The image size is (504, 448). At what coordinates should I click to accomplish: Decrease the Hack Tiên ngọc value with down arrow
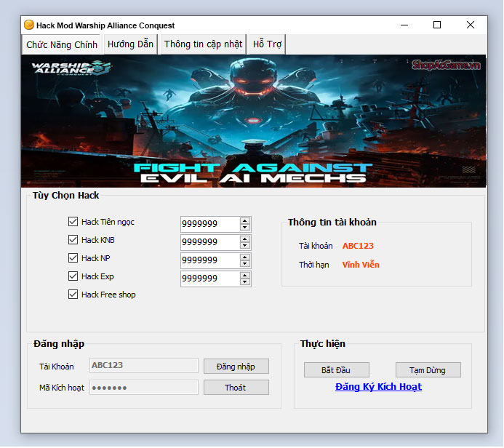pyautogui.click(x=245, y=227)
